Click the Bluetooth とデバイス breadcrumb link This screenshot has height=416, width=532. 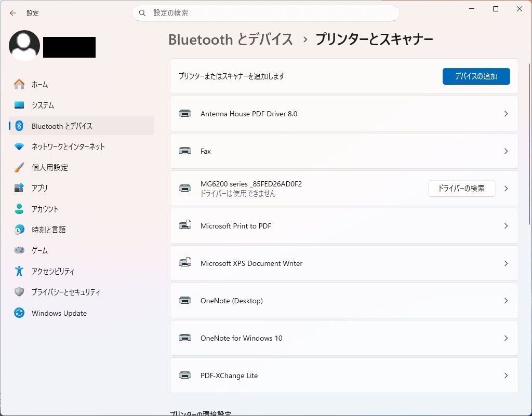coord(230,39)
